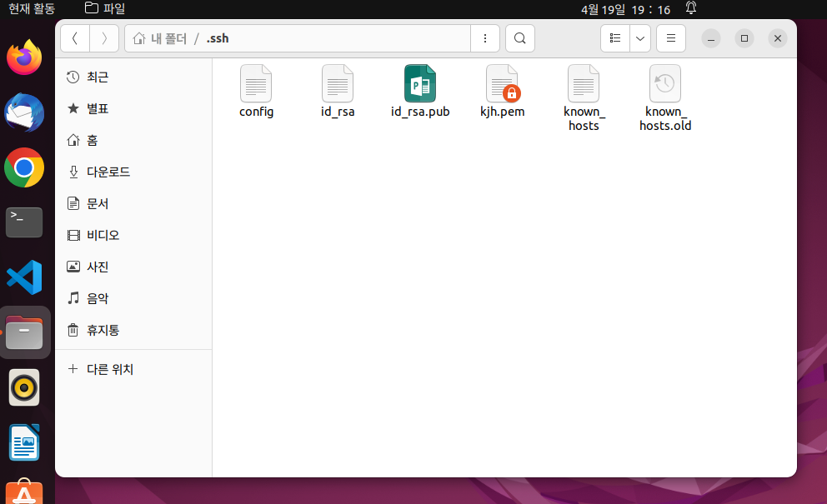The height and width of the screenshot is (504, 827).
Task: Open the hamburger main menu
Action: pyautogui.click(x=671, y=38)
